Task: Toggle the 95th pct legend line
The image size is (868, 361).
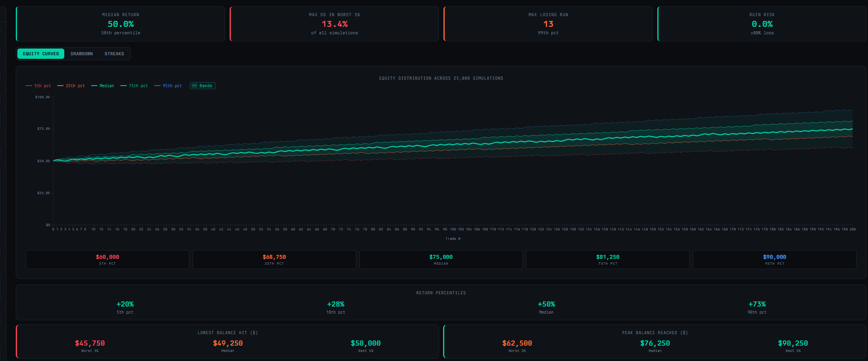Action: click(168, 86)
